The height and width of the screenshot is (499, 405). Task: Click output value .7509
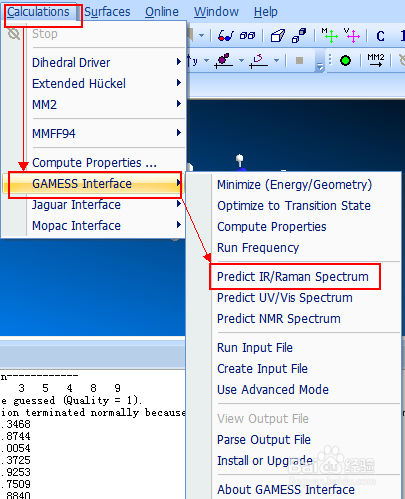tap(16, 484)
